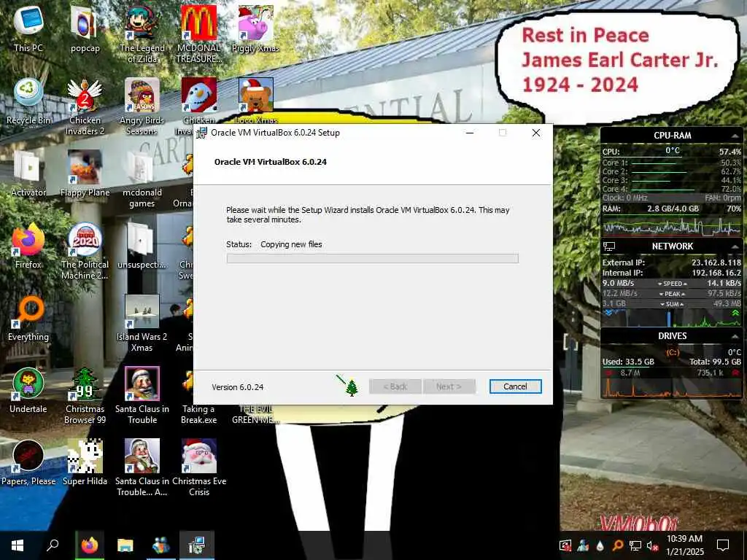Click the RAM 2.8 GB/4.0 GB reading

(x=673, y=209)
